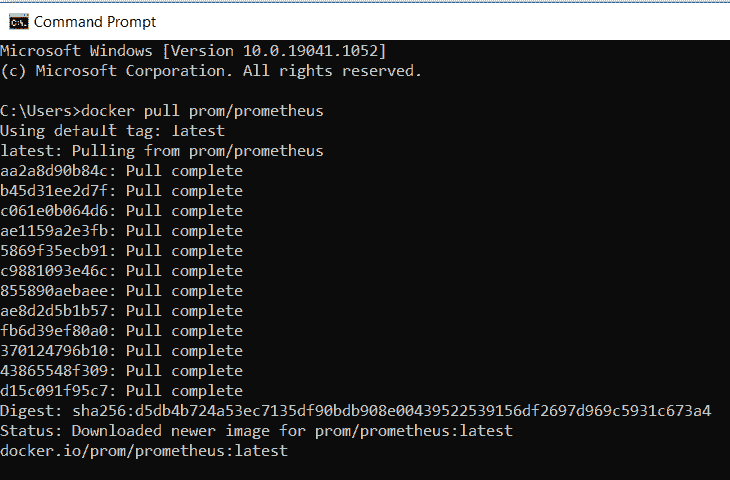Click the Microsoft Corporation copyright line
The width and height of the screenshot is (730, 480).
[x=211, y=71]
